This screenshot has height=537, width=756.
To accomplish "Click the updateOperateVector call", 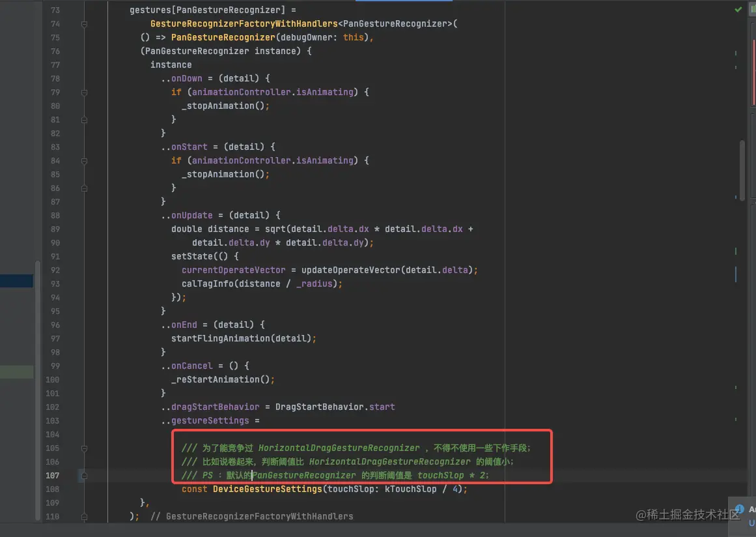I will click(350, 270).
